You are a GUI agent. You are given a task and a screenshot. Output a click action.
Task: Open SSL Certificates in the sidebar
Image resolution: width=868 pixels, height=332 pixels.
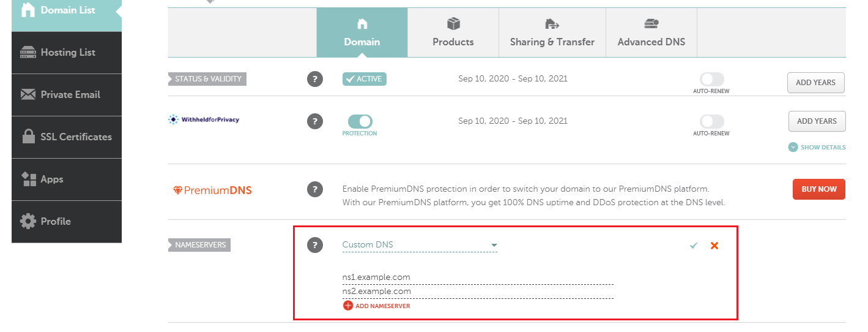pos(67,137)
